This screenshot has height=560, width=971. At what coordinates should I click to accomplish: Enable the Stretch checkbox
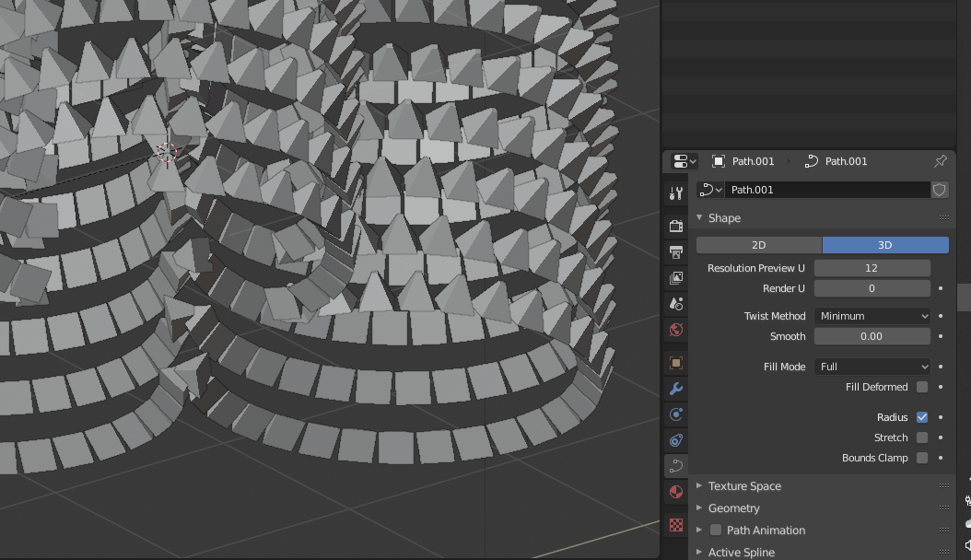click(x=922, y=438)
